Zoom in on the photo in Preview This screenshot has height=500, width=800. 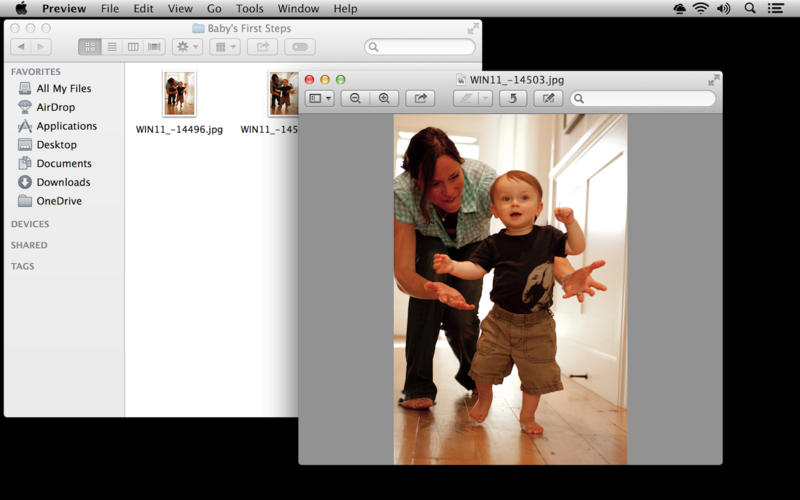pos(384,98)
